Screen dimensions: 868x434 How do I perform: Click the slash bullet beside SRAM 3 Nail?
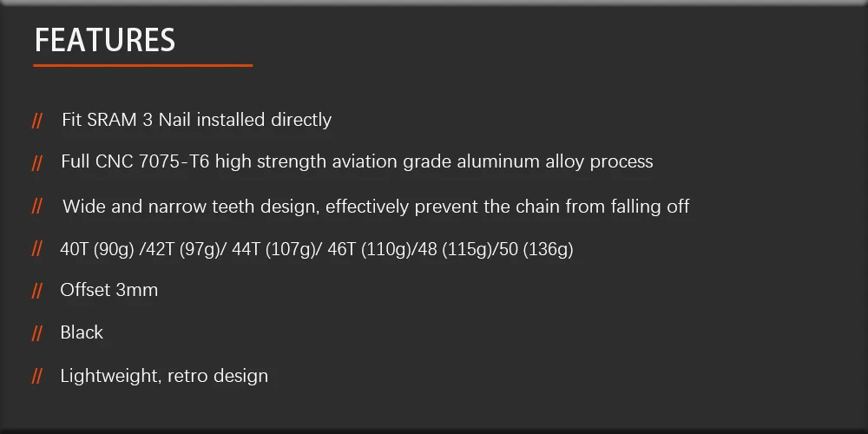coord(37,120)
